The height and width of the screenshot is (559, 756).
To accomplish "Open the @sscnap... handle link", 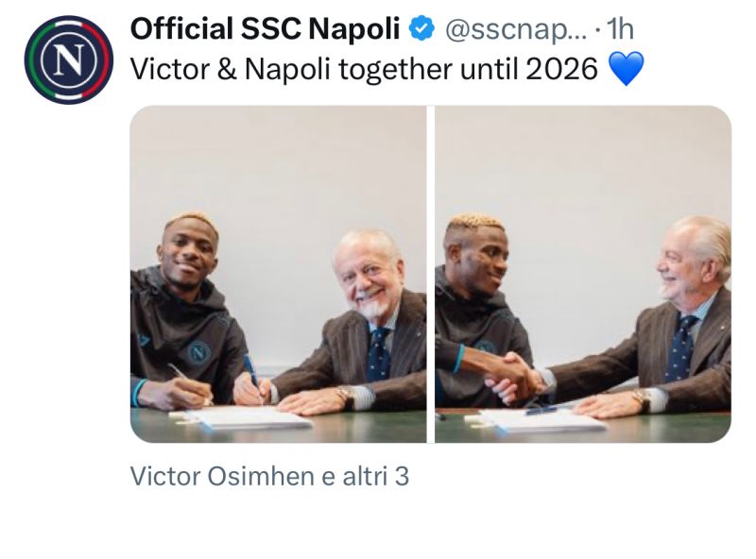I will click(x=515, y=29).
